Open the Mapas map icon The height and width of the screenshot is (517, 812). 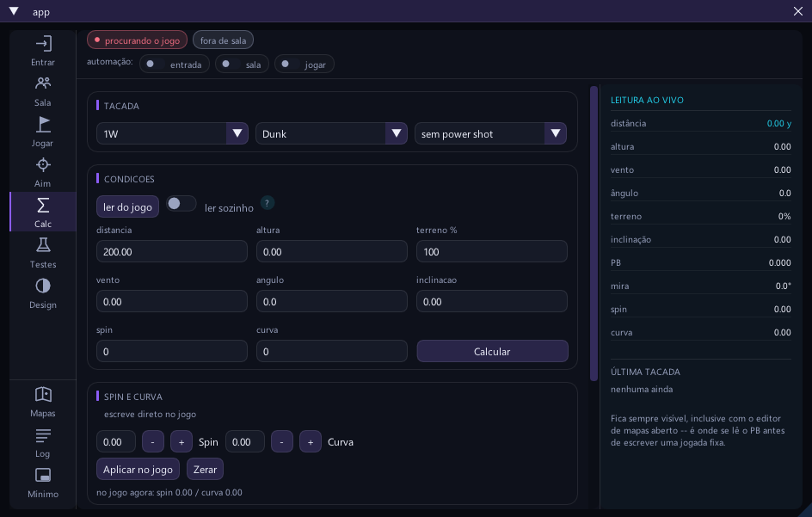[x=43, y=394]
